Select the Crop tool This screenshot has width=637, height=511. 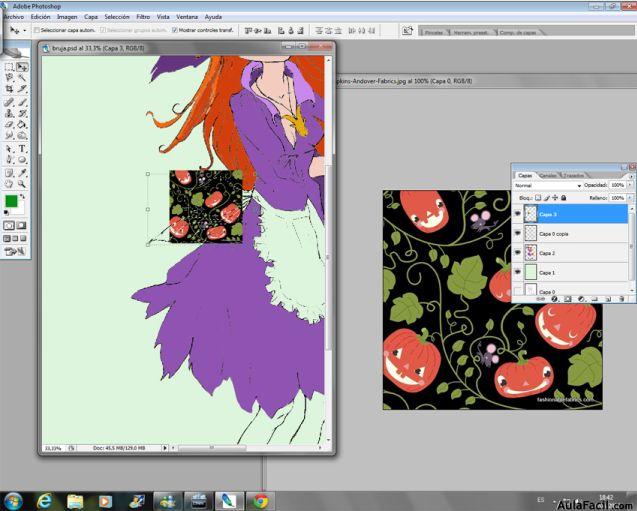[x=9, y=89]
